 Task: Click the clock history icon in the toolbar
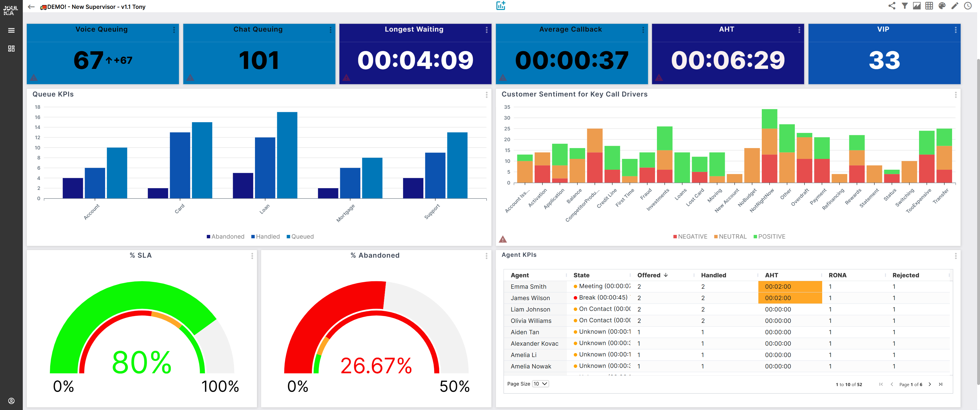coord(967,6)
